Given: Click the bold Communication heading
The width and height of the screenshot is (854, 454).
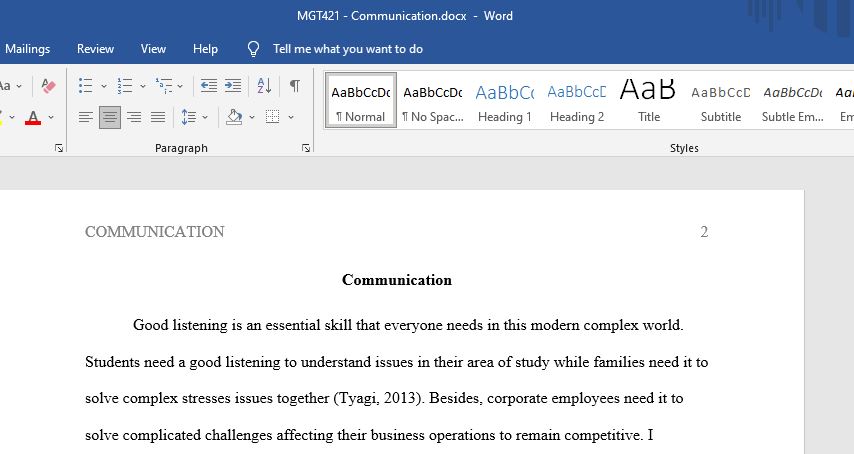Looking at the screenshot, I should (397, 280).
